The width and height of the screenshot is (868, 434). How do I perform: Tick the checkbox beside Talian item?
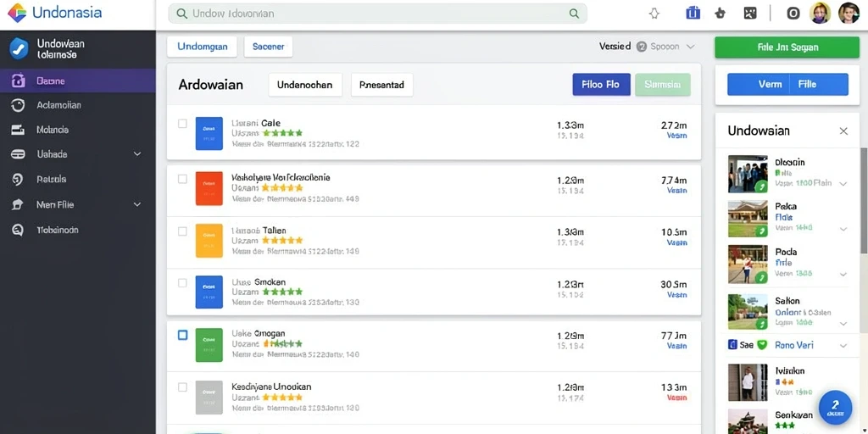182,231
